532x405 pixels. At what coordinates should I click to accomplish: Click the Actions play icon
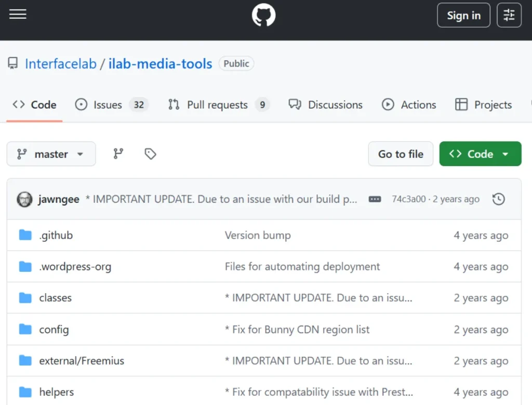click(388, 104)
